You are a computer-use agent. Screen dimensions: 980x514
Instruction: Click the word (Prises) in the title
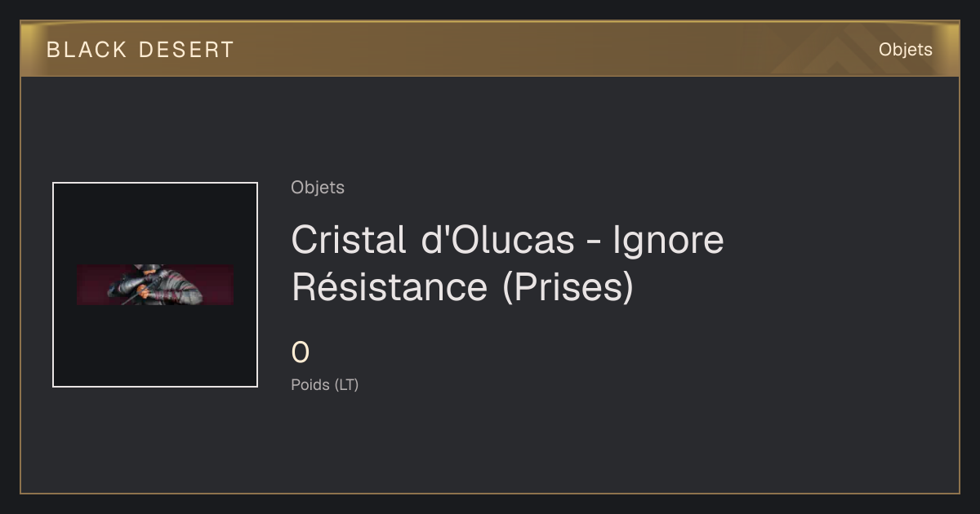pos(568,287)
